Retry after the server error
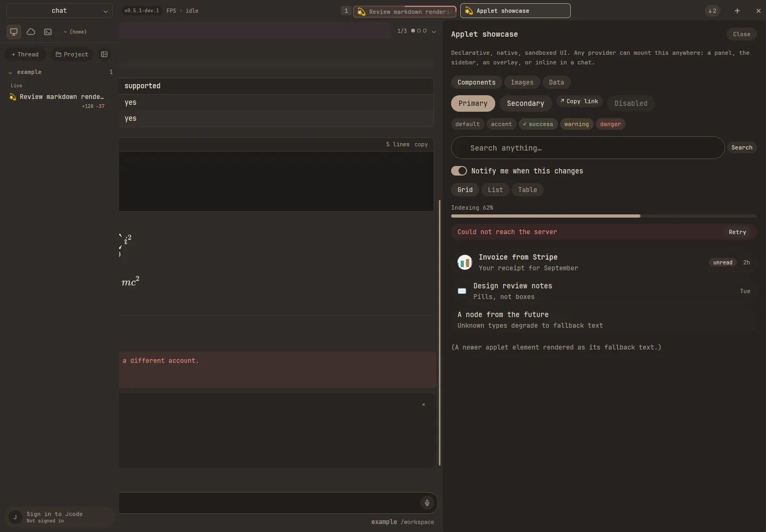Screen dimensions: 766x532 point(737,232)
